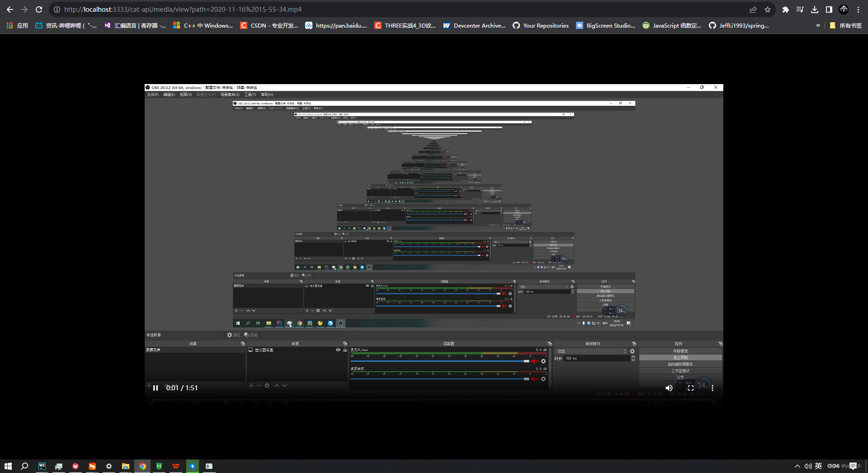Viewport: 868px width, 473px height.
Task: Open Settings gear in the taskbar
Action: coord(109,466)
